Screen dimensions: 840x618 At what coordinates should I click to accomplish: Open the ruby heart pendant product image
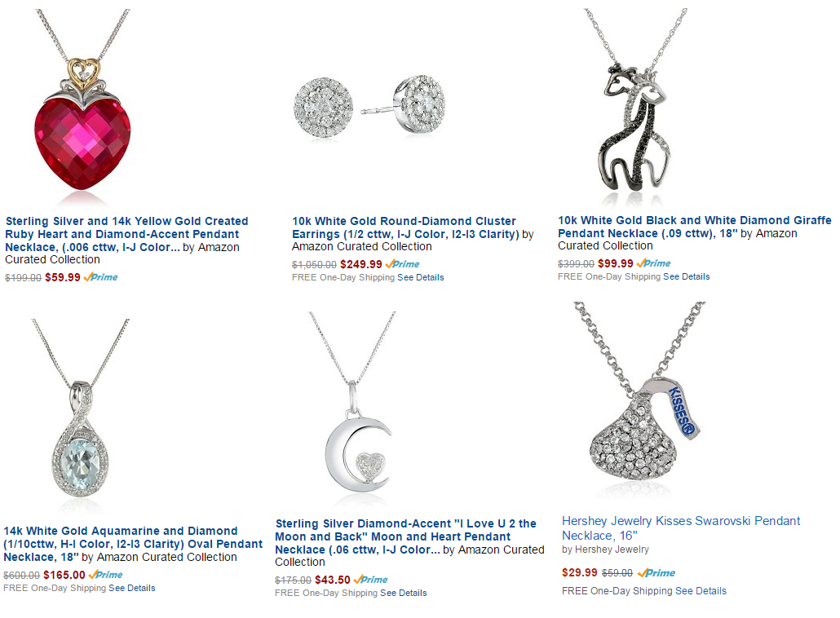click(83, 104)
